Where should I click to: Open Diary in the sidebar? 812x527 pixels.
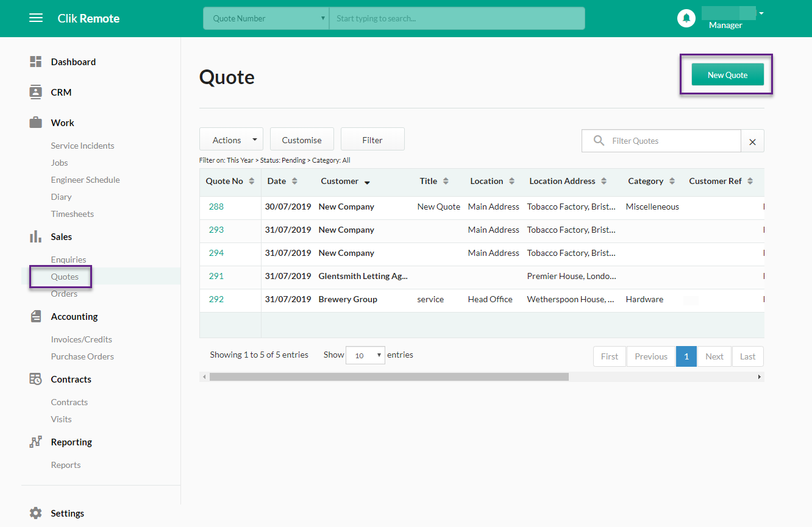click(x=61, y=197)
